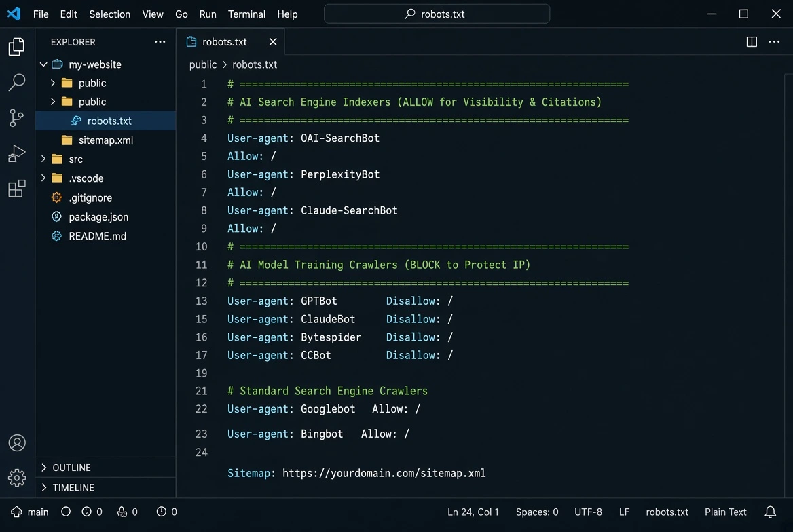The width and height of the screenshot is (793, 532).
Task: Click the sitemap.xml file icon
Action: tap(67, 140)
